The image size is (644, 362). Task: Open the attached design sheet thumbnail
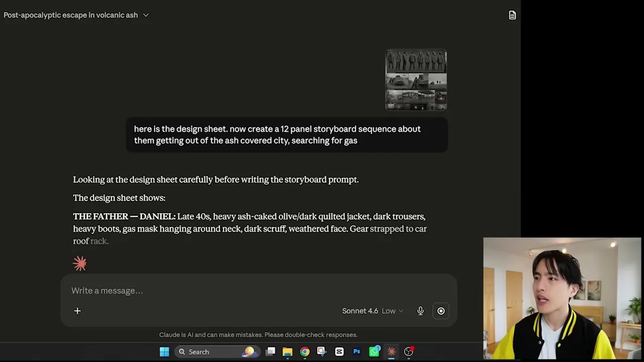click(416, 79)
